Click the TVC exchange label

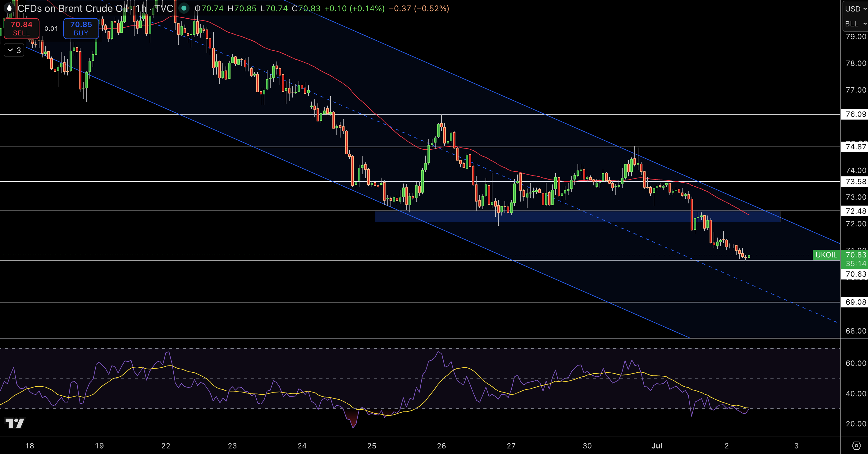point(164,8)
